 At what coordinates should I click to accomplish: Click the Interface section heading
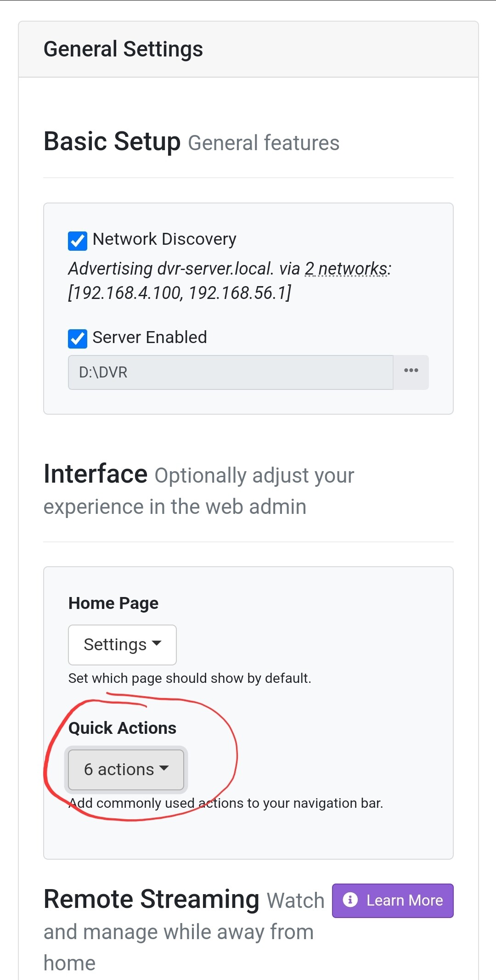pos(96,474)
